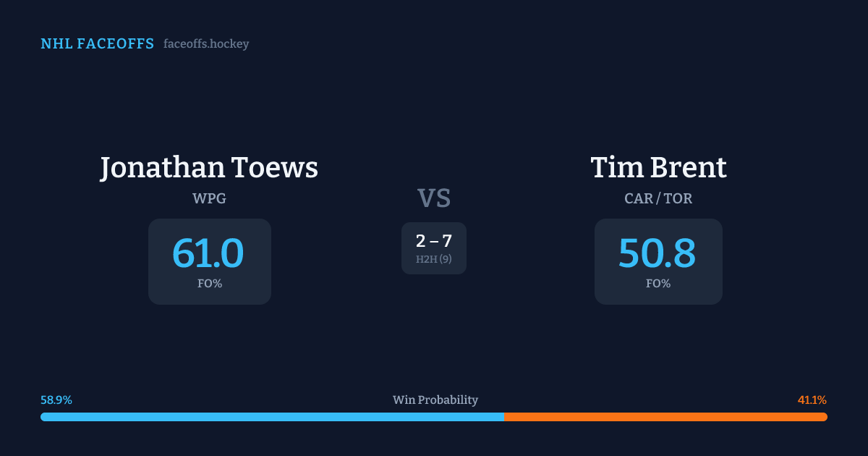The height and width of the screenshot is (456, 868).
Task: Click the left rounded end of probability bar
Action: coord(43,417)
